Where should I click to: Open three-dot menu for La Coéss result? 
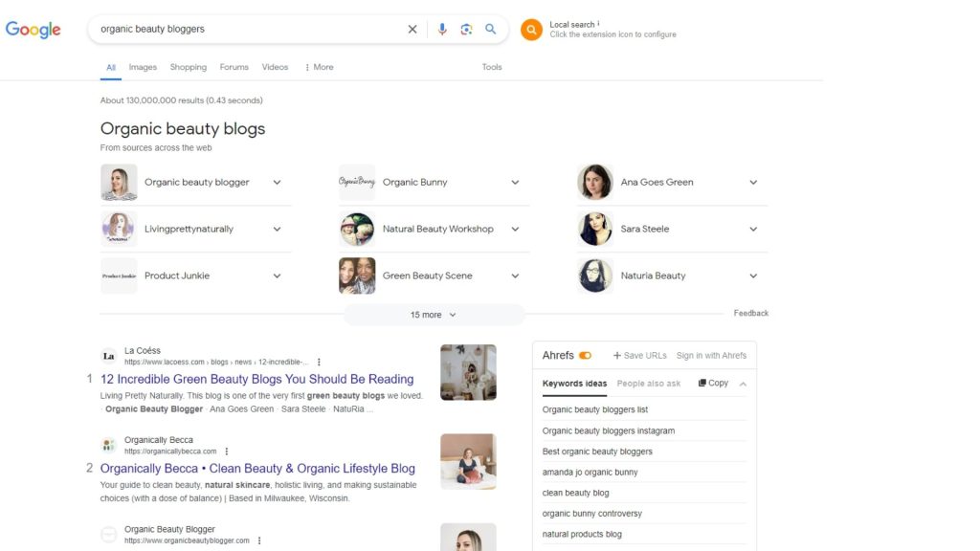[319, 363]
